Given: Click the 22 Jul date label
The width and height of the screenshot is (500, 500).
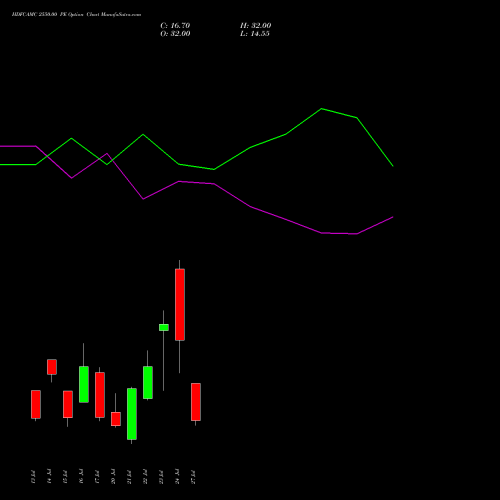Looking at the screenshot, I should [x=145, y=477].
